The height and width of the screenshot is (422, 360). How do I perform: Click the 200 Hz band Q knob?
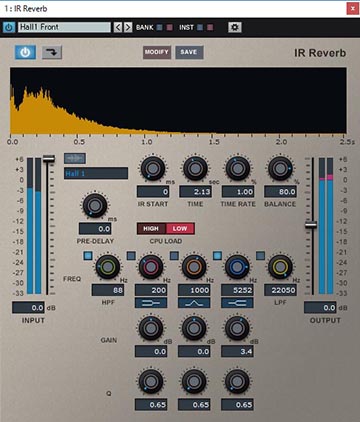(151, 381)
